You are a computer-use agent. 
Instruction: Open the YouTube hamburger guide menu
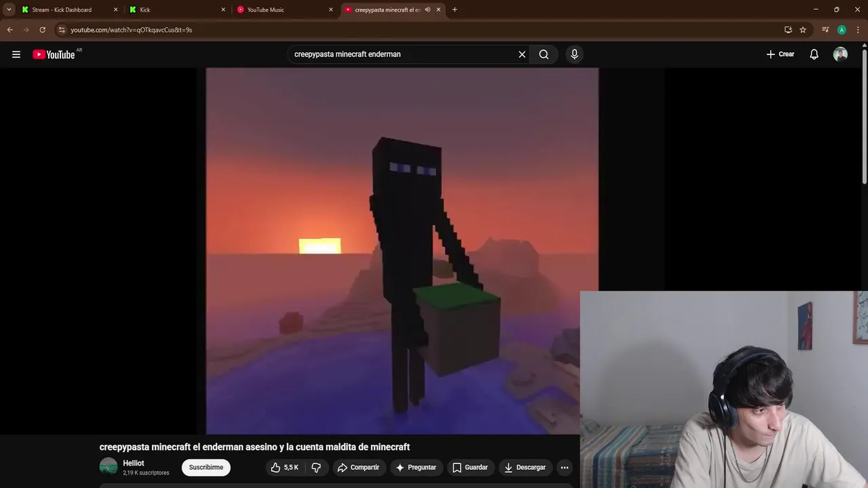point(16,54)
